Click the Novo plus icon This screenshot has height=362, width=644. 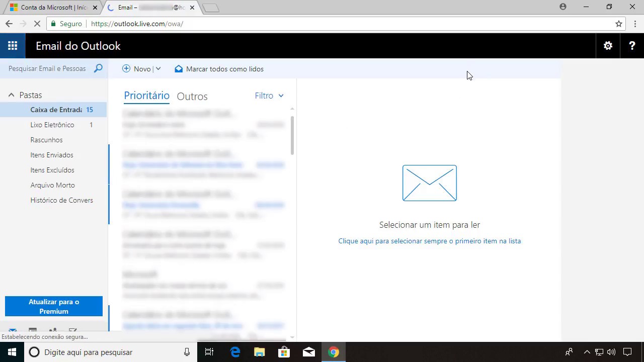tap(126, 69)
